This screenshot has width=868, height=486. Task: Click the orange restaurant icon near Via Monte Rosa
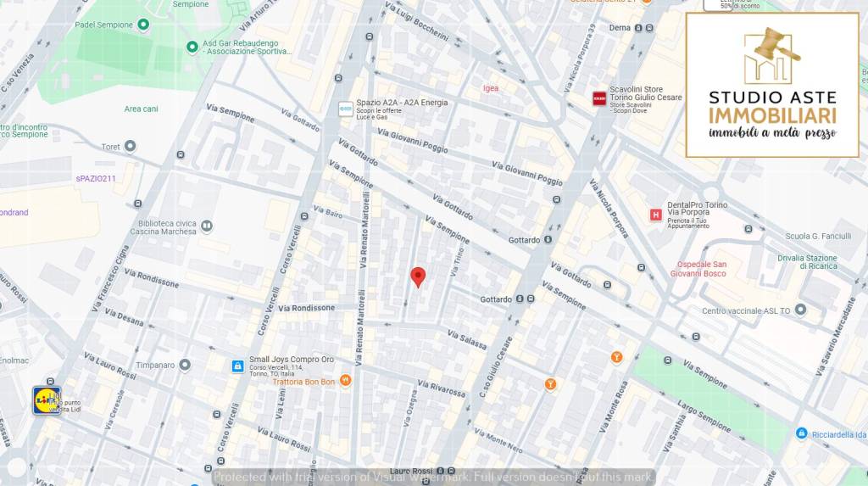pyautogui.click(x=616, y=357)
